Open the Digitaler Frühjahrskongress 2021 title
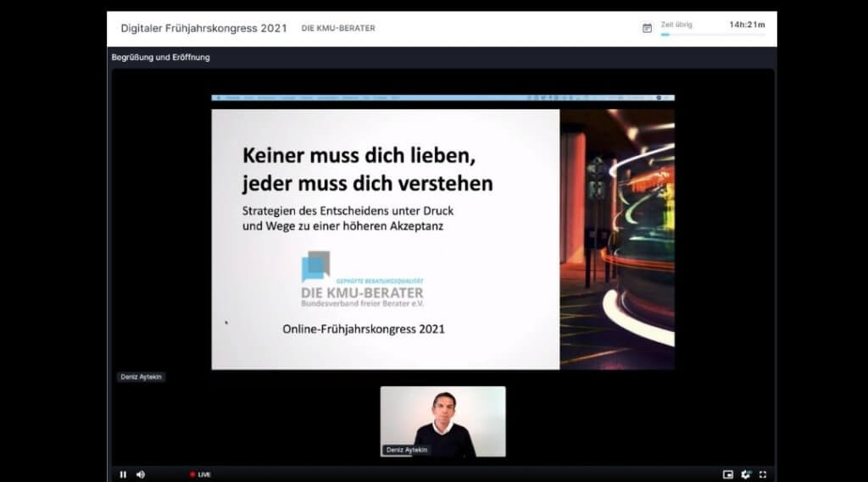The image size is (868, 482). click(204, 28)
